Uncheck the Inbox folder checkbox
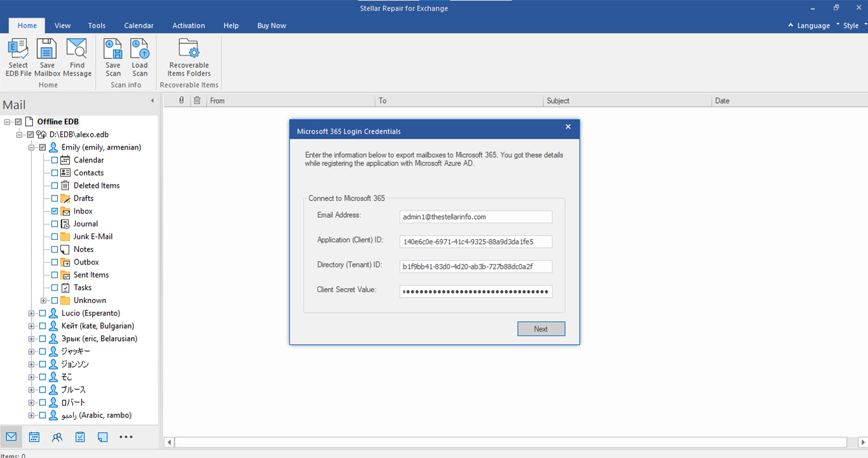 tap(55, 211)
